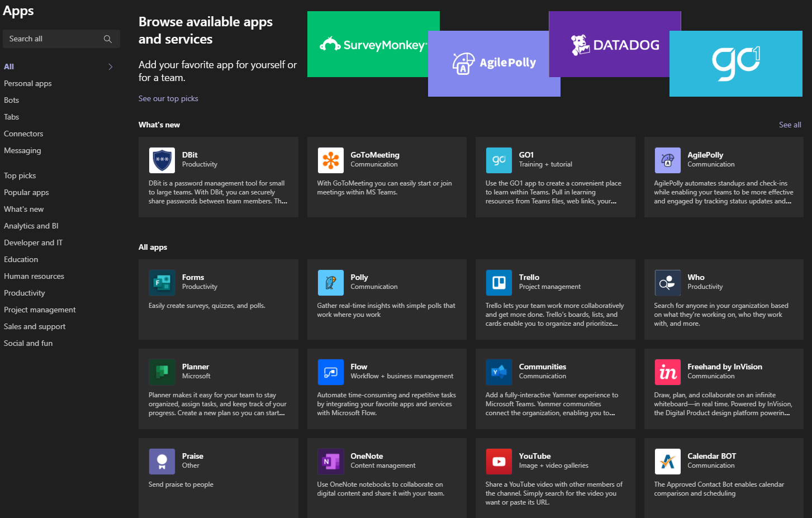This screenshot has width=812, height=518.
Task: Click See all for What's new
Action: pos(790,125)
